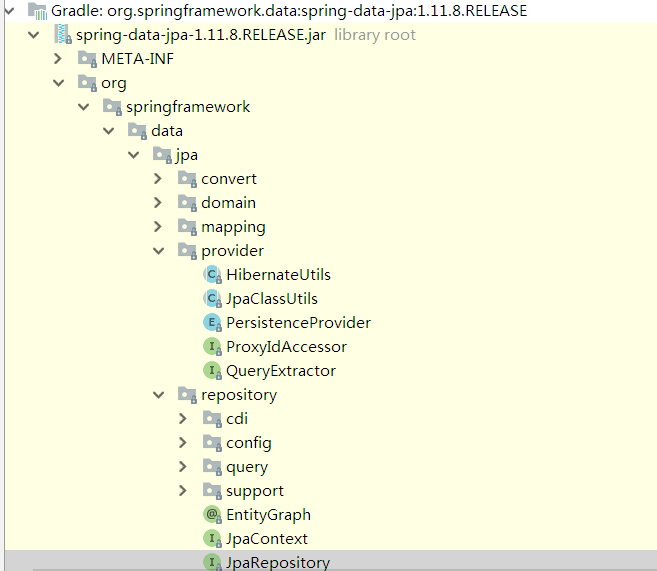Click the org folder icon
657x571 pixels.
87,83
